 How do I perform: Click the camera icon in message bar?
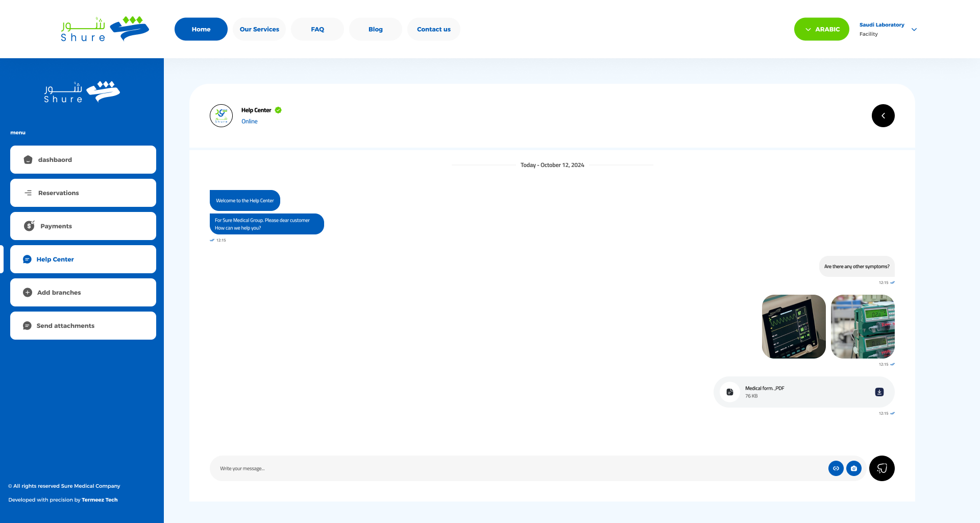tap(854, 468)
